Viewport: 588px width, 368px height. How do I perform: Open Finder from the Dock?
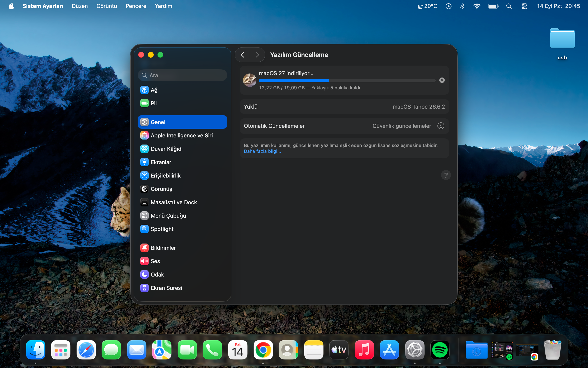click(35, 350)
